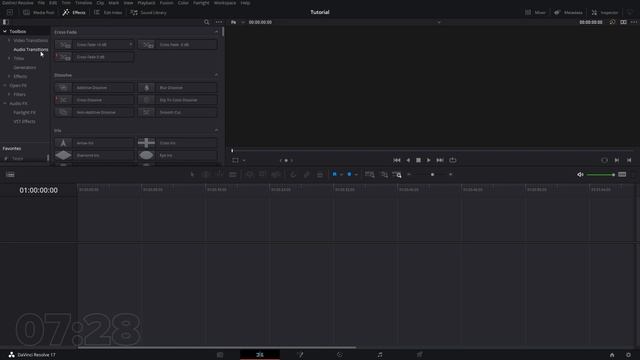This screenshot has height=360, width=640.
Task: Switch to the Edit page tab
Action: click(260, 355)
